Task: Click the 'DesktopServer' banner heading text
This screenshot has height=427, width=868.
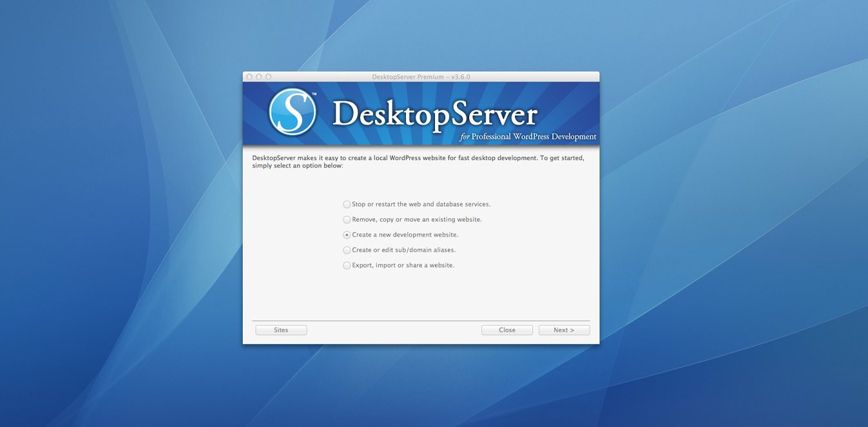Action: (435, 115)
